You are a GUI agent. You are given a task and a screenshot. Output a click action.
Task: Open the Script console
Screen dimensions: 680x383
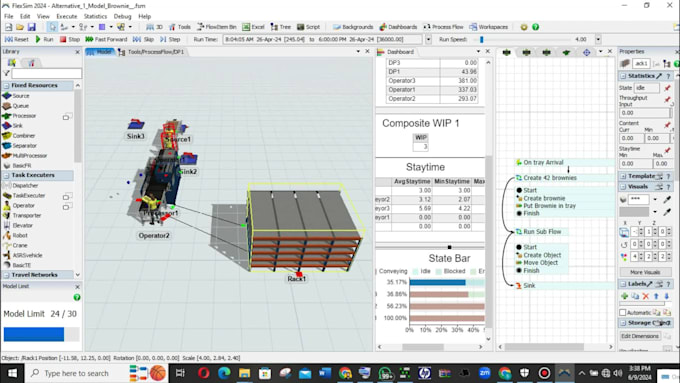click(x=308, y=27)
